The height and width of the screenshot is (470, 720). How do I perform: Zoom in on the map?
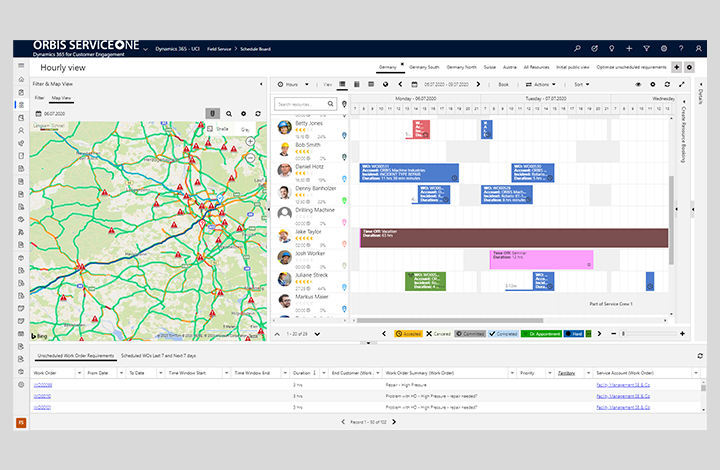click(250, 141)
